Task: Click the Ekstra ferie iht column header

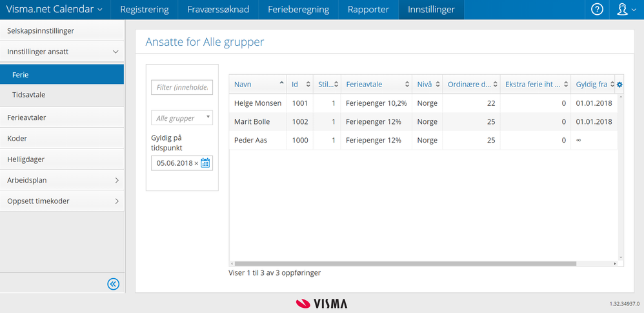Action: tap(536, 84)
